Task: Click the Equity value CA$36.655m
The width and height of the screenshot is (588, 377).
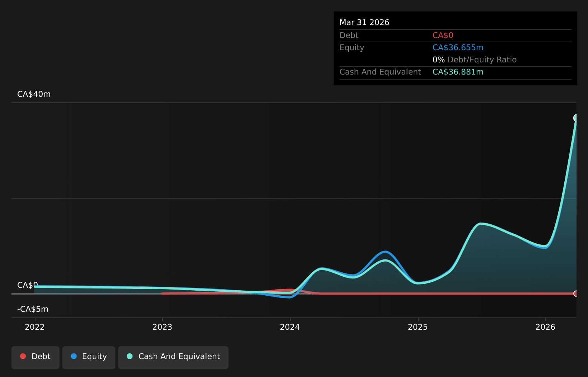Action: 458,48
